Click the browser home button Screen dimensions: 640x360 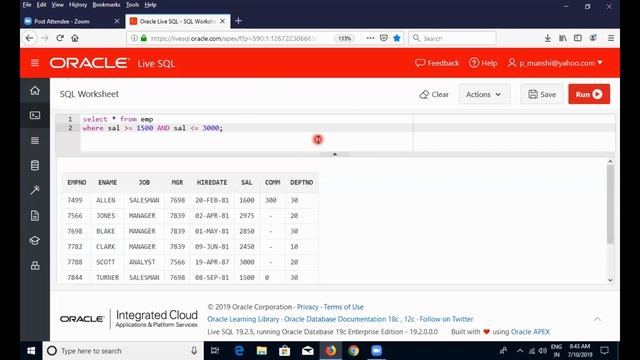pyautogui.click(x=75, y=38)
